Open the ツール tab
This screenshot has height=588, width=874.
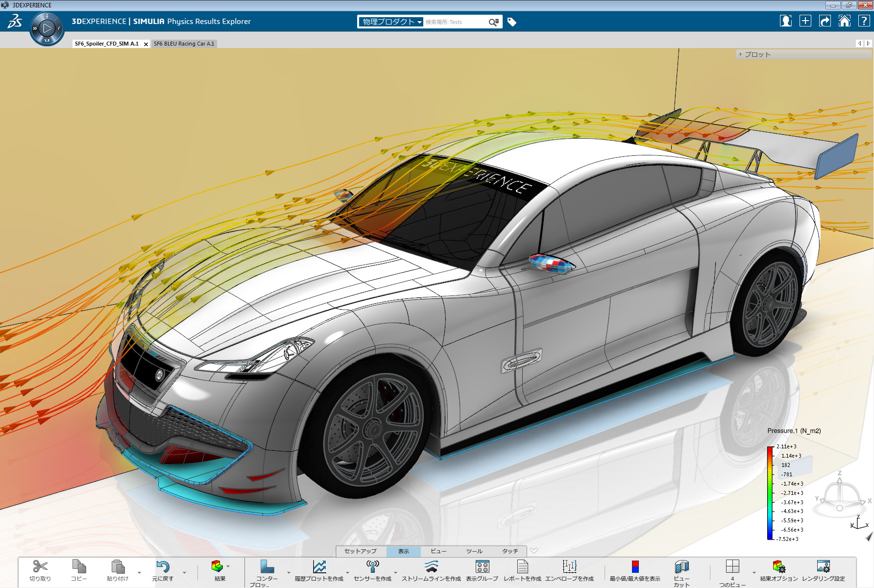(474, 551)
